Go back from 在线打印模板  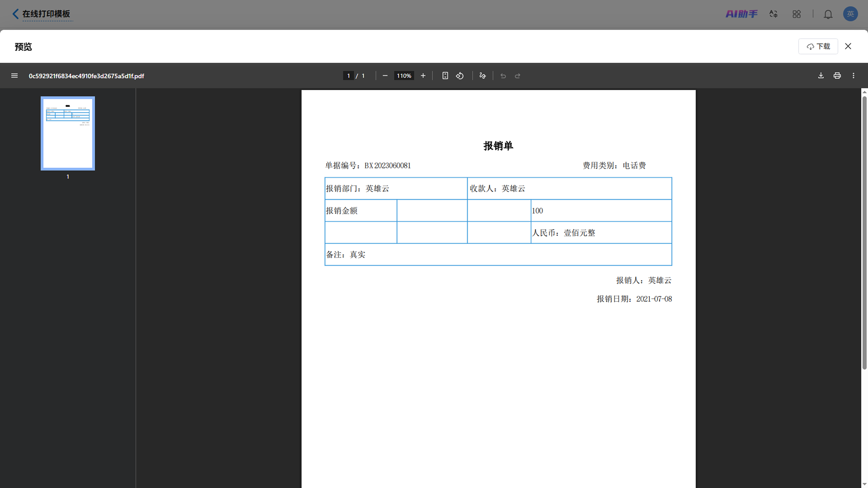(16, 14)
